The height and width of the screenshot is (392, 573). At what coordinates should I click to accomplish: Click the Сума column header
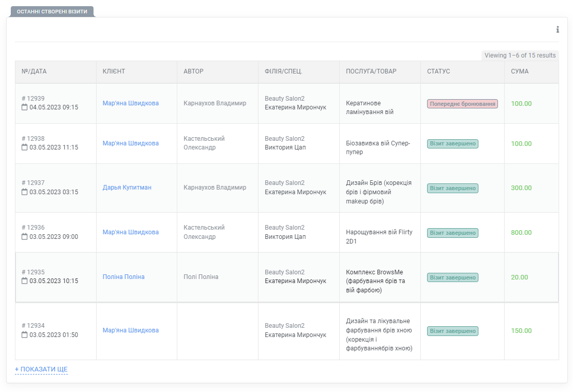520,71
